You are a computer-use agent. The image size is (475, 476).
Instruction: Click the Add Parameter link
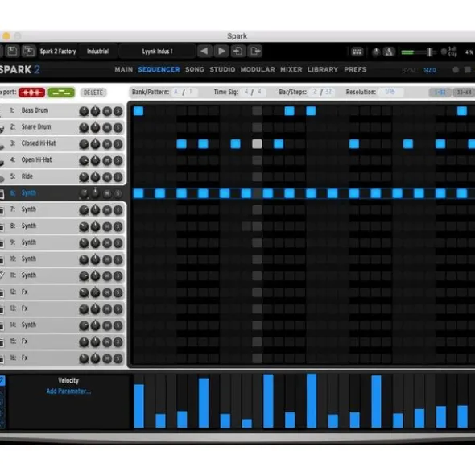tap(68, 391)
